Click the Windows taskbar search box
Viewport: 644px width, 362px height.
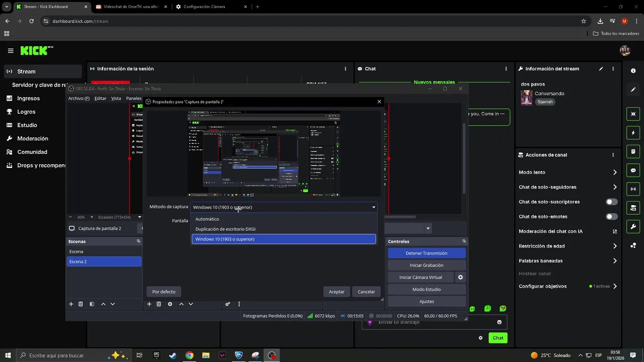73,355
